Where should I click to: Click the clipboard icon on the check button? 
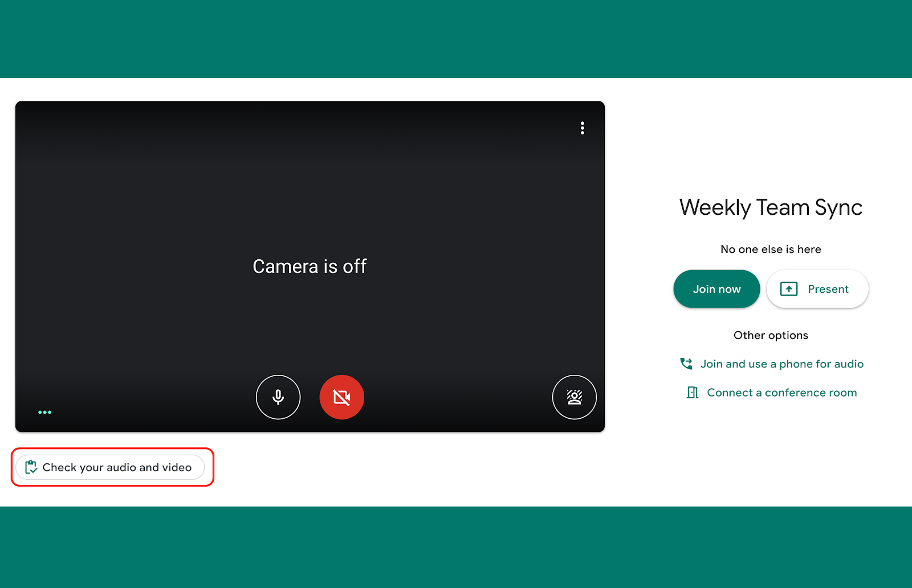click(x=31, y=467)
